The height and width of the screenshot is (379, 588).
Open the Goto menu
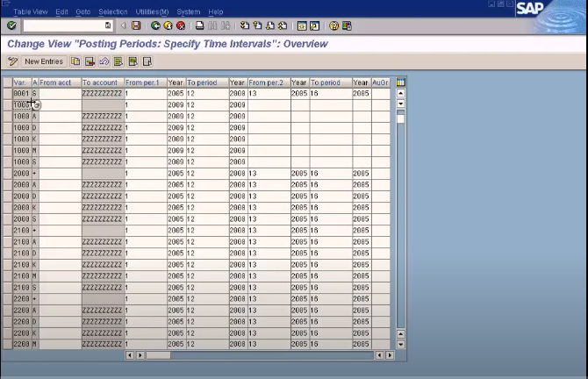(83, 11)
